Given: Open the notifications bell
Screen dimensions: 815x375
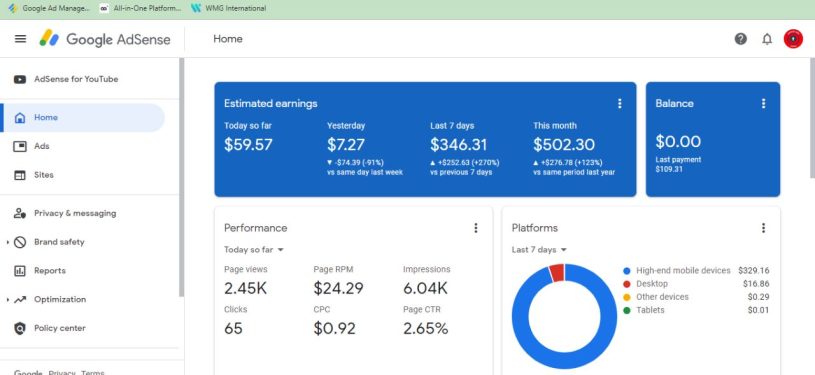Looking at the screenshot, I should tap(767, 39).
